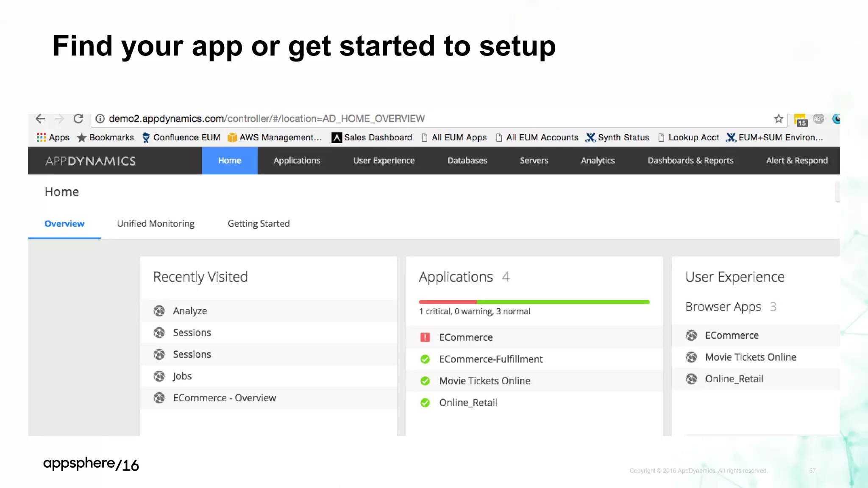Click the globe icon beside ECommerce - Overview

(x=159, y=398)
